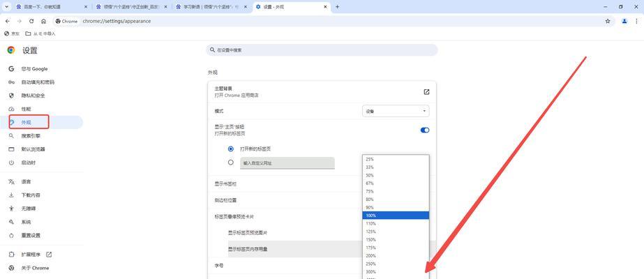Close the first Baidu tab
This screenshot has width=644, height=279.
click(x=85, y=7)
